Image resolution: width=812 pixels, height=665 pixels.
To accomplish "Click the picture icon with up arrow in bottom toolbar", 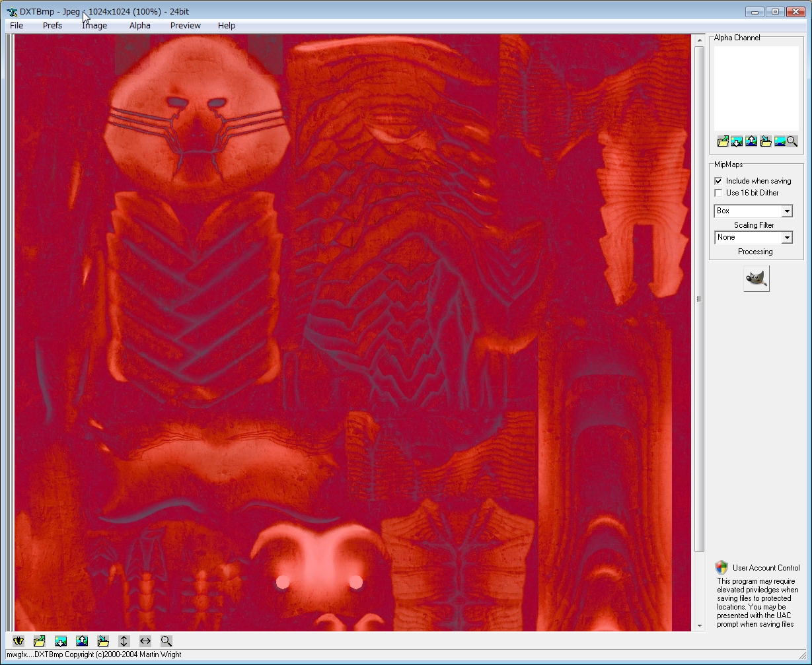I will (x=82, y=641).
